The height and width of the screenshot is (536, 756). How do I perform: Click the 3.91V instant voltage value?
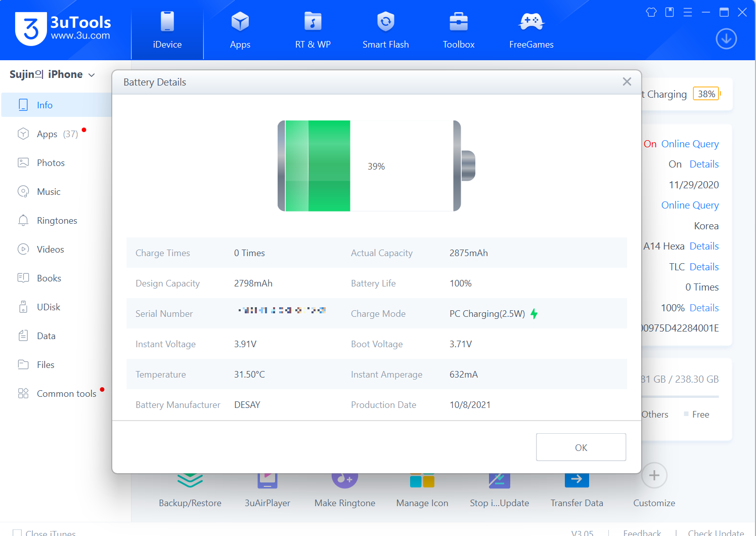click(245, 344)
